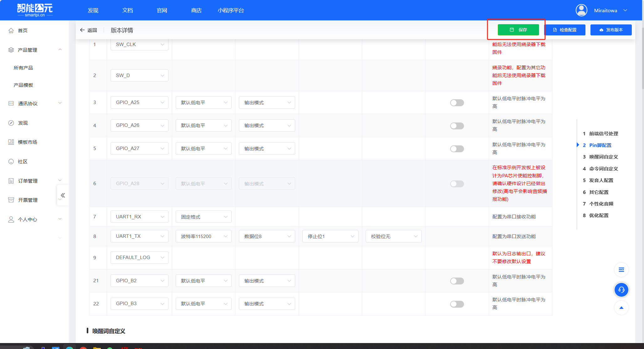
Task: Open the 校验位无 dropdown
Action: (x=394, y=236)
